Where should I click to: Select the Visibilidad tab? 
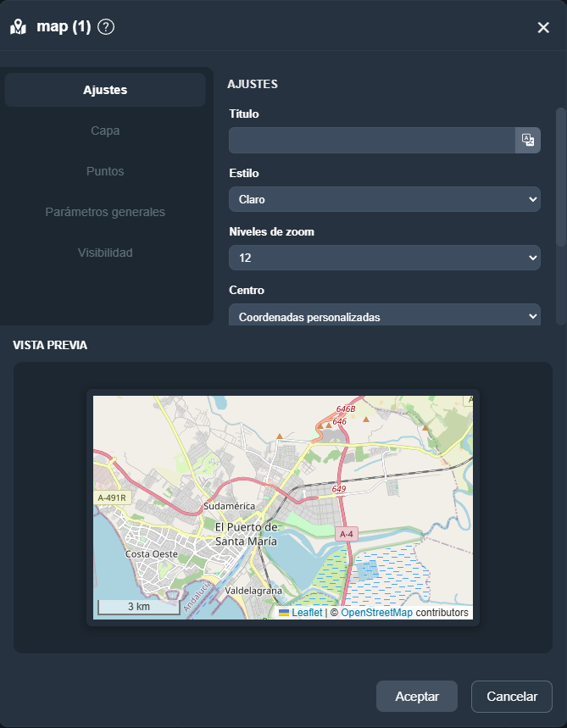point(105,253)
